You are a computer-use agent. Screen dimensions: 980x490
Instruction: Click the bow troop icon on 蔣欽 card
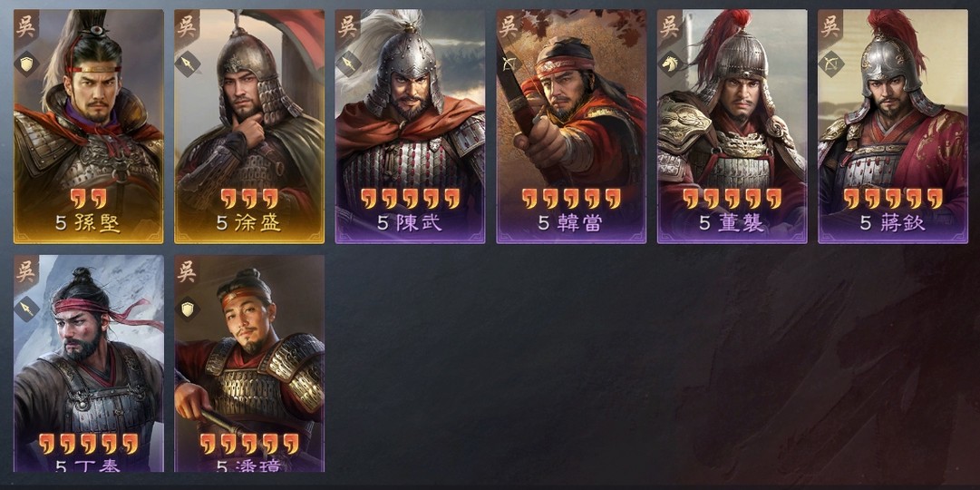pos(831,64)
